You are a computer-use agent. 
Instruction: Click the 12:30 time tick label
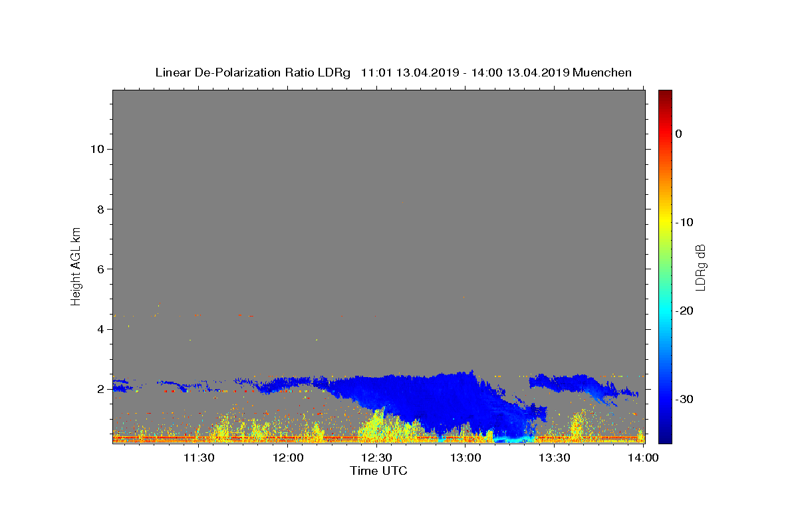tap(377, 458)
